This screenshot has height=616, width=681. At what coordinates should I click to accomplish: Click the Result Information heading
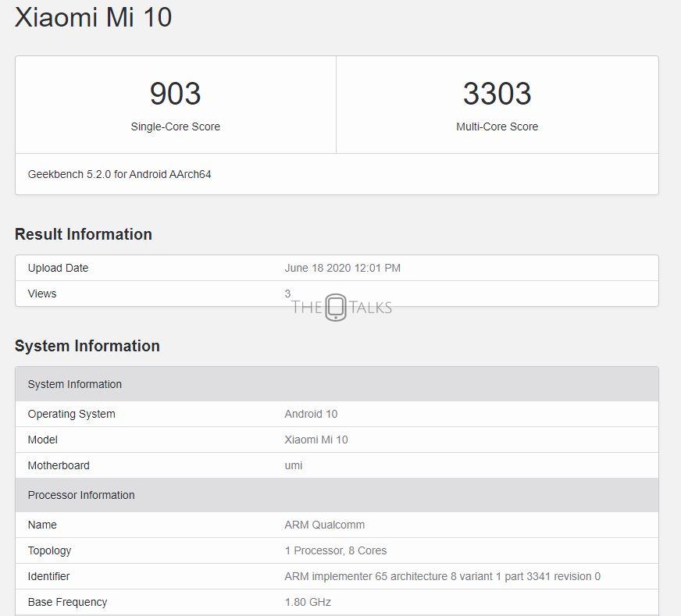click(x=83, y=234)
